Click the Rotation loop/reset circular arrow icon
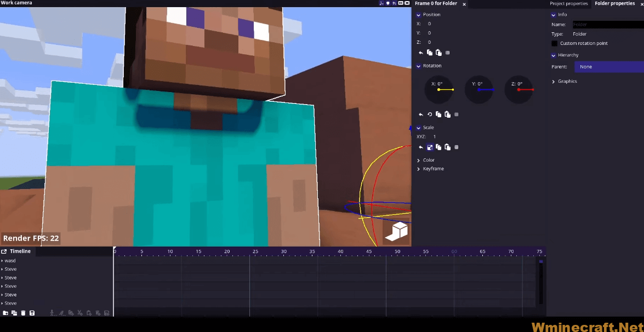644x332 pixels. click(x=430, y=115)
